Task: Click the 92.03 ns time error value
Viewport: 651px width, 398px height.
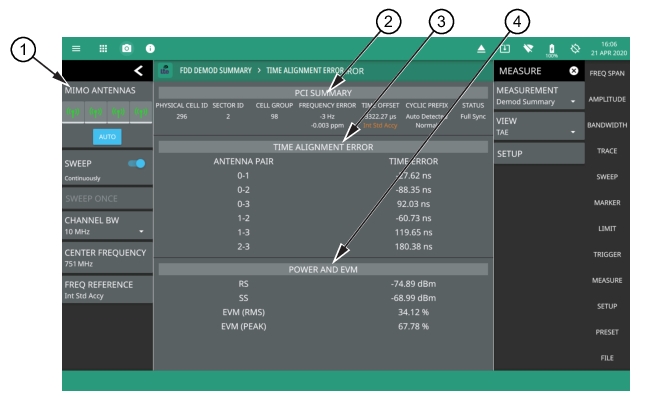Action: (x=414, y=204)
